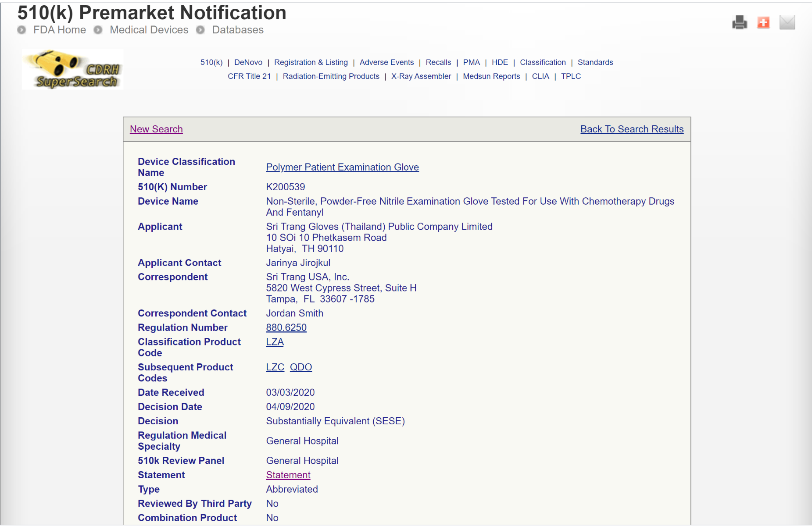
Task: Go to Medical Devices breadcrumb
Action: click(x=149, y=30)
